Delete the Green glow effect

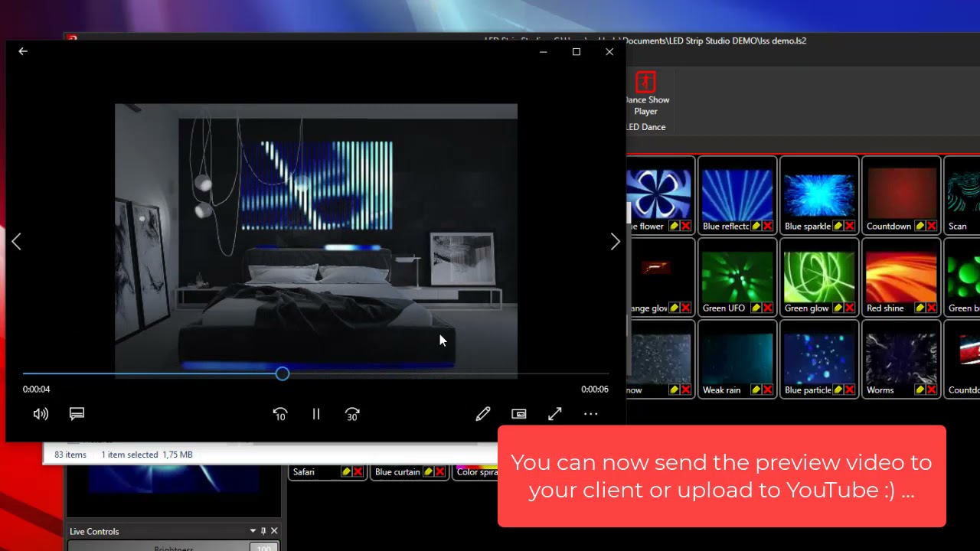[849, 308]
